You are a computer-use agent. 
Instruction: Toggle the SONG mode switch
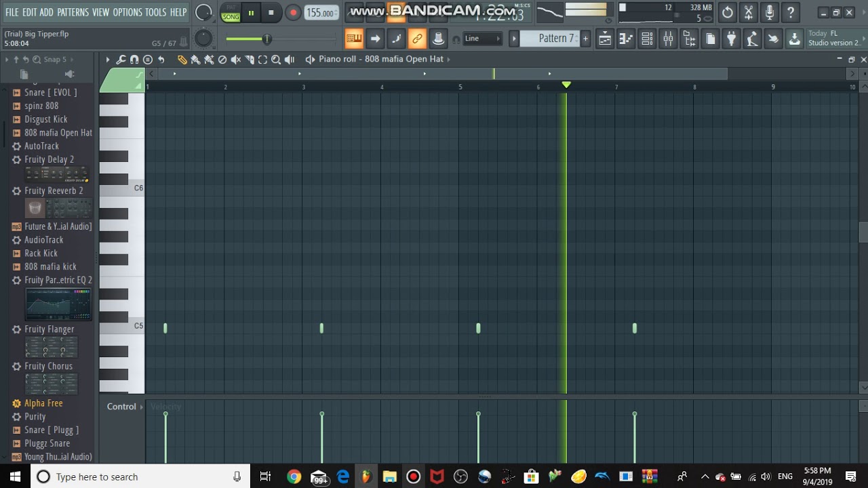pos(231,17)
